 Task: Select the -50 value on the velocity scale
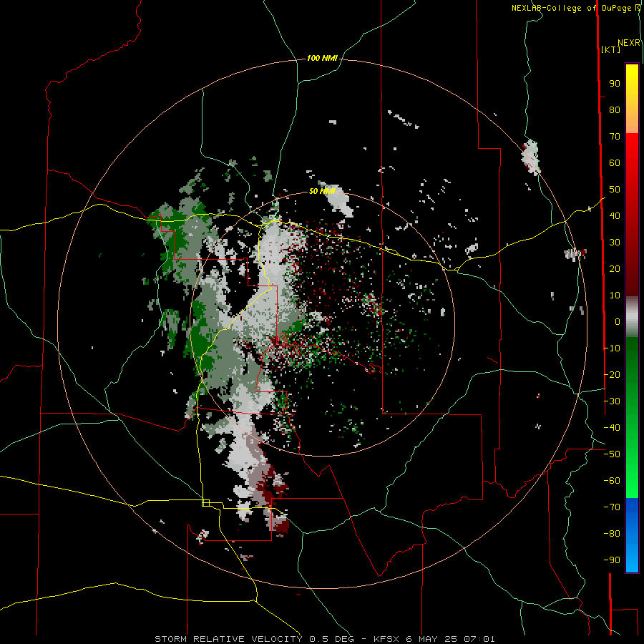coord(612,454)
